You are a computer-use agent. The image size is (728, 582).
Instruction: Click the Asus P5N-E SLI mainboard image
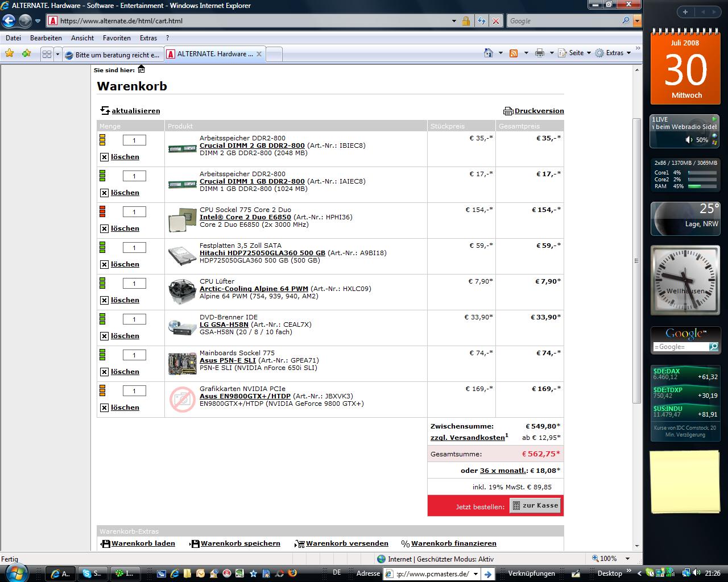(182, 363)
